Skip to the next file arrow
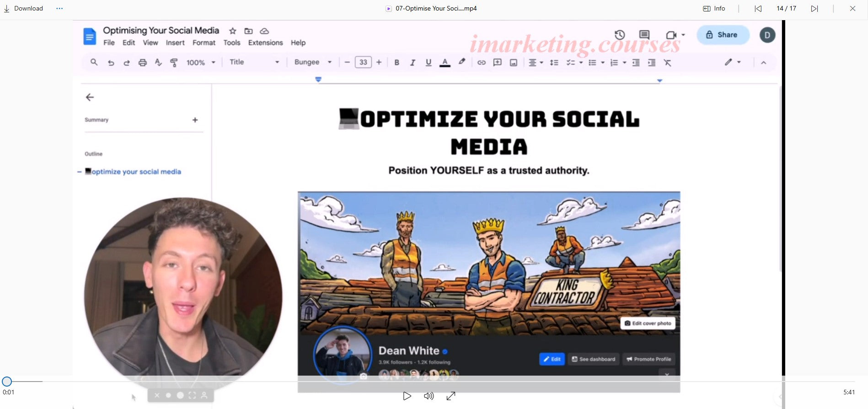Image resolution: width=868 pixels, height=409 pixels. click(814, 9)
